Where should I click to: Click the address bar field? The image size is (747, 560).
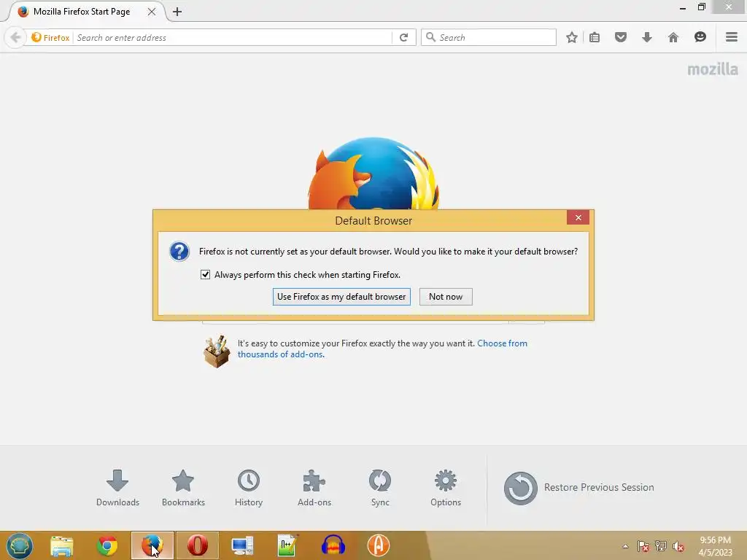point(233,38)
